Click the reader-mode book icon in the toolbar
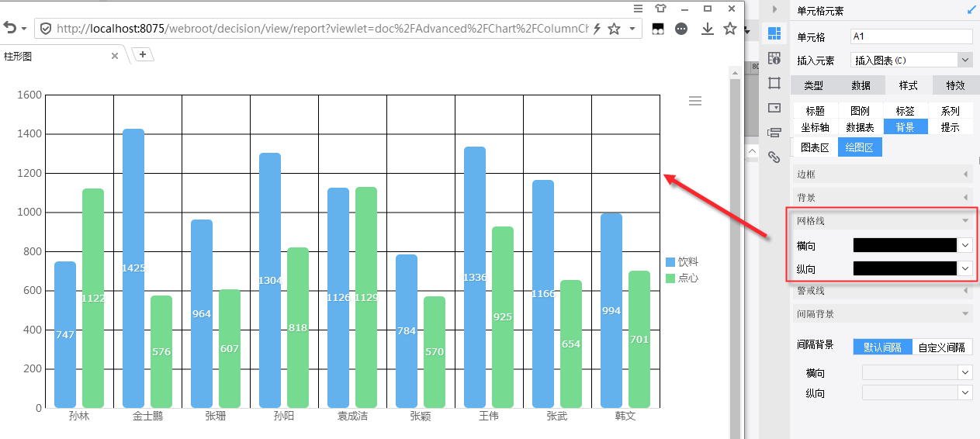 [658, 29]
